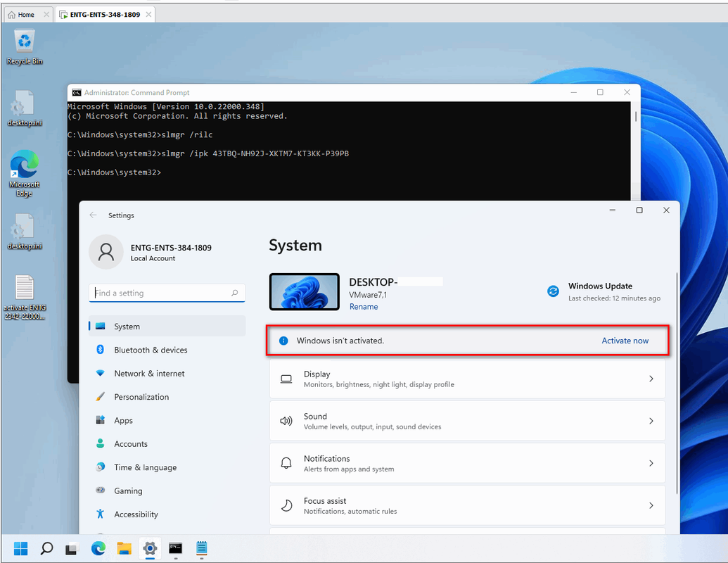Image resolution: width=728 pixels, height=563 pixels.
Task: Open Network & internet settings
Action: coord(167,373)
